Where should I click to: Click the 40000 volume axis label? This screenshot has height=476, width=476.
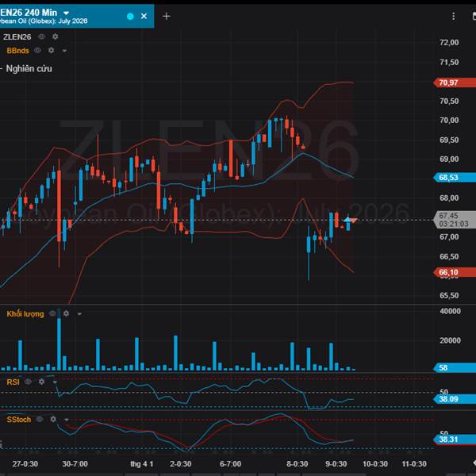[450, 311]
